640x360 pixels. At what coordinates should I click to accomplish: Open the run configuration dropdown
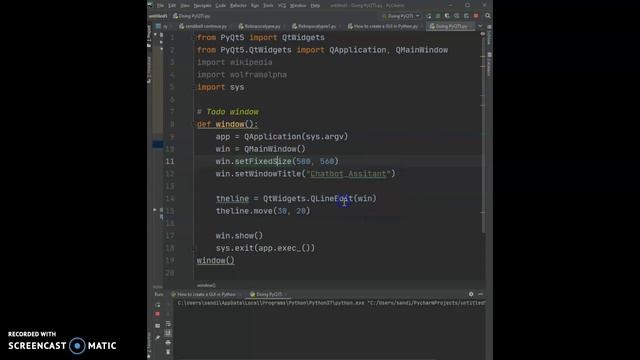pyautogui.click(x=401, y=16)
